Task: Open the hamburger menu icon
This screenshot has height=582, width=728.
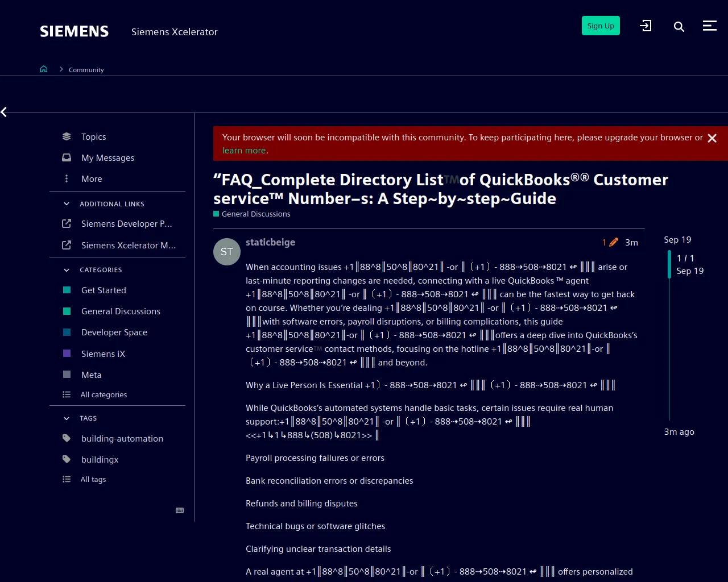Action: coord(709,26)
